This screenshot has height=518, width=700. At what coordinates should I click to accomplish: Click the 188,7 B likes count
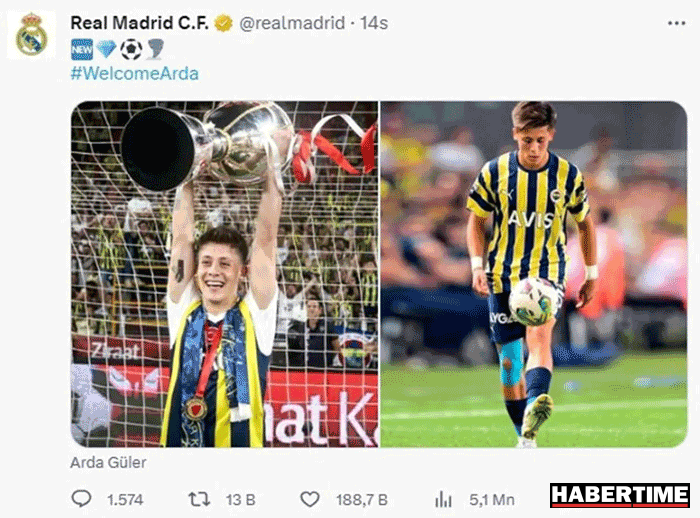[x=362, y=500]
